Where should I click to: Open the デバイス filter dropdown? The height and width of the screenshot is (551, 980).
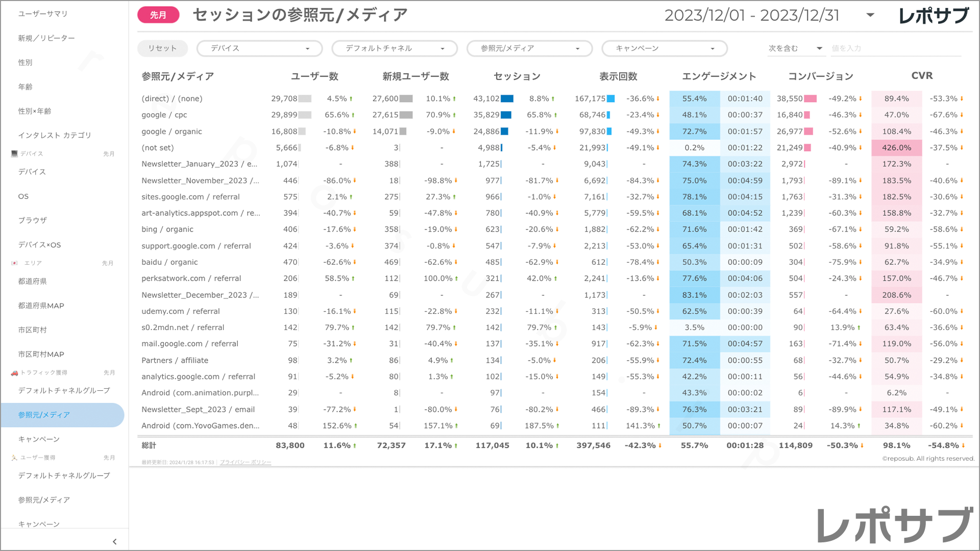pos(260,48)
